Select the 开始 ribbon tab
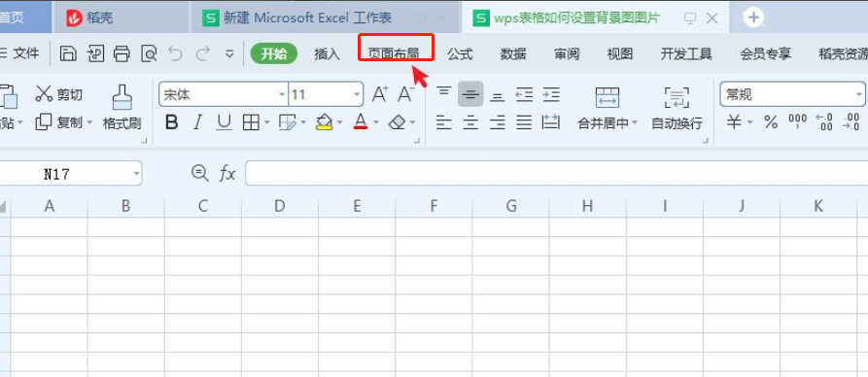Viewport: 868px width, 377px height. tap(274, 53)
